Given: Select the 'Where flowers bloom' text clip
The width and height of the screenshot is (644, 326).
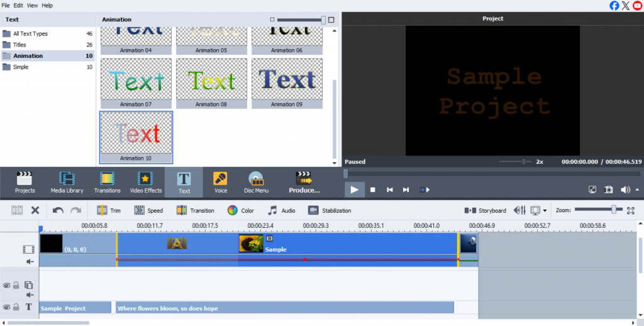Looking at the screenshot, I should pos(285,308).
